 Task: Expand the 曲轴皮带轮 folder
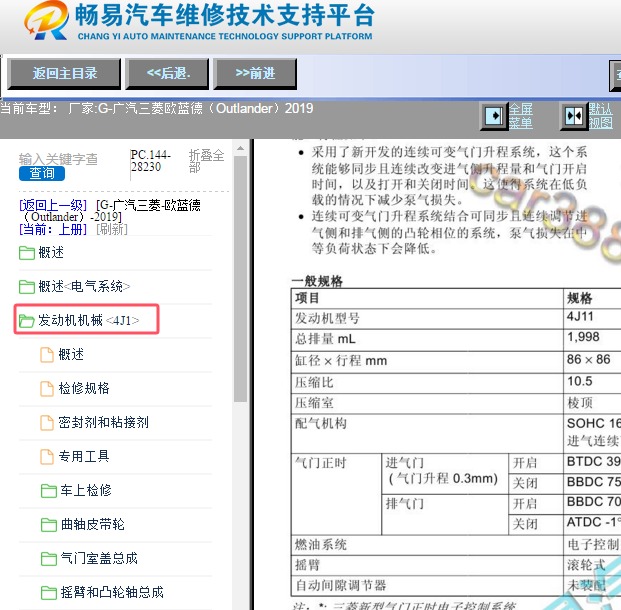[x=93, y=524]
